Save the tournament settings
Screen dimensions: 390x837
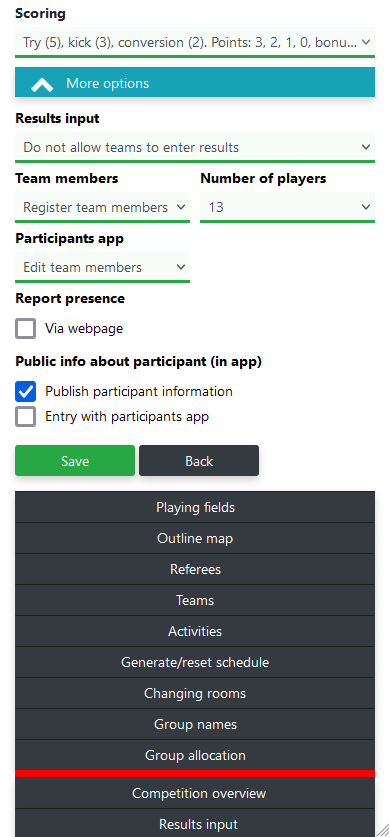75,461
